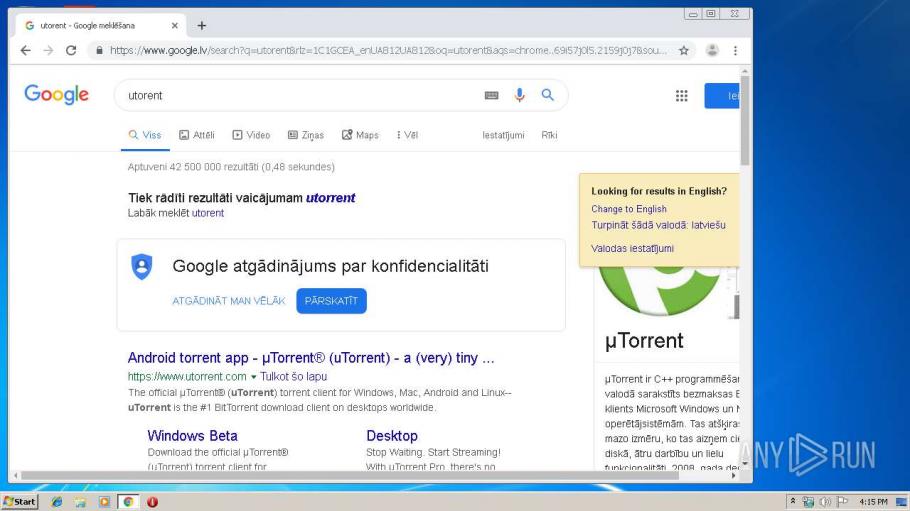Open the Google apps grid icon
The image size is (910, 511).
coord(681,96)
